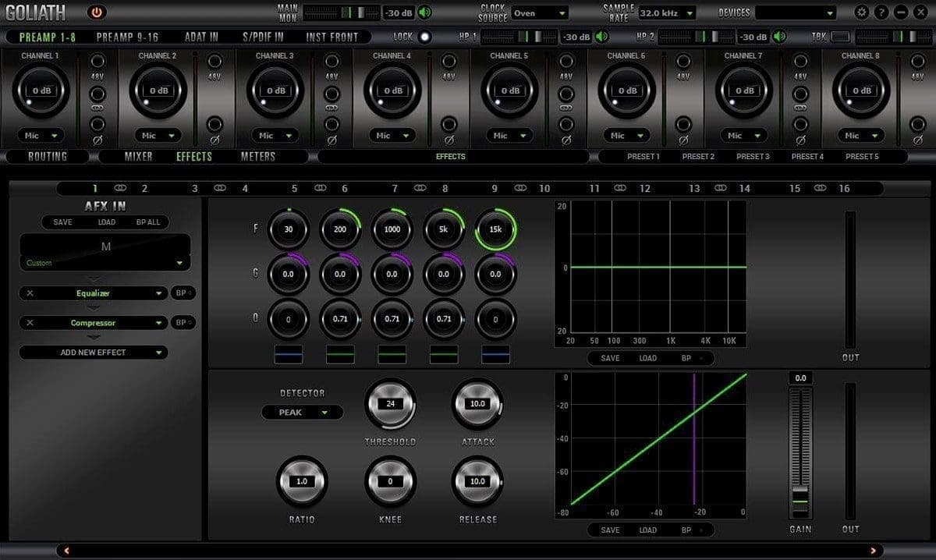936x560 pixels.
Task: Open settings via the gear icon
Action: (x=861, y=12)
